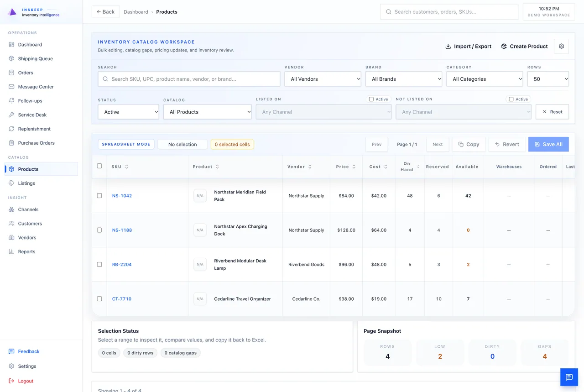Click the Reset filters button

click(x=552, y=112)
